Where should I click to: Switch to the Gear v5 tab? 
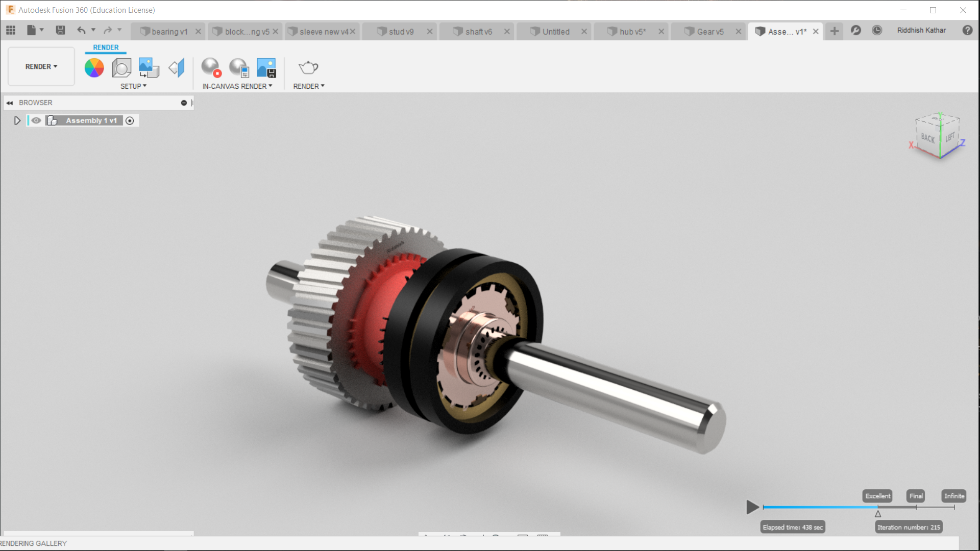704,32
